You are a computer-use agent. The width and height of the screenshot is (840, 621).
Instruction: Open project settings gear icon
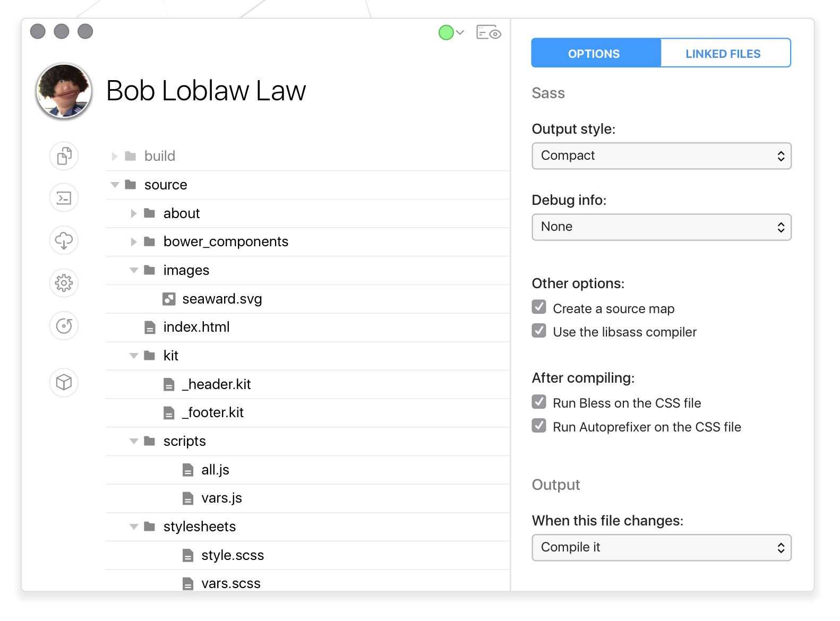pyautogui.click(x=64, y=283)
